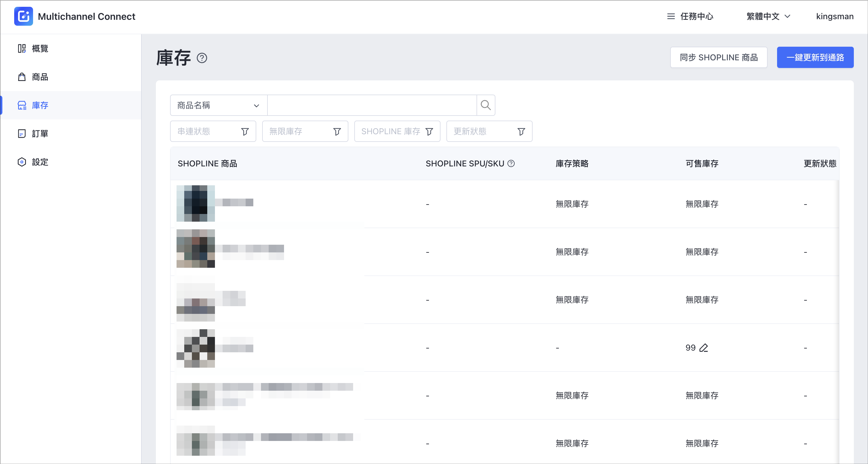Screen dimensions: 868x464
Task: Click the 99 available stock value
Action: tap(691, 348)
